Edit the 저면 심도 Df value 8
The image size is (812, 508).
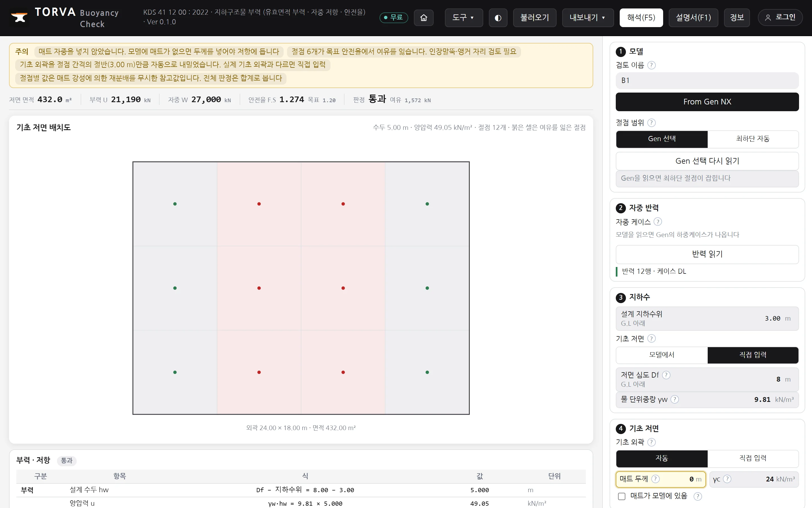(707, 379)
